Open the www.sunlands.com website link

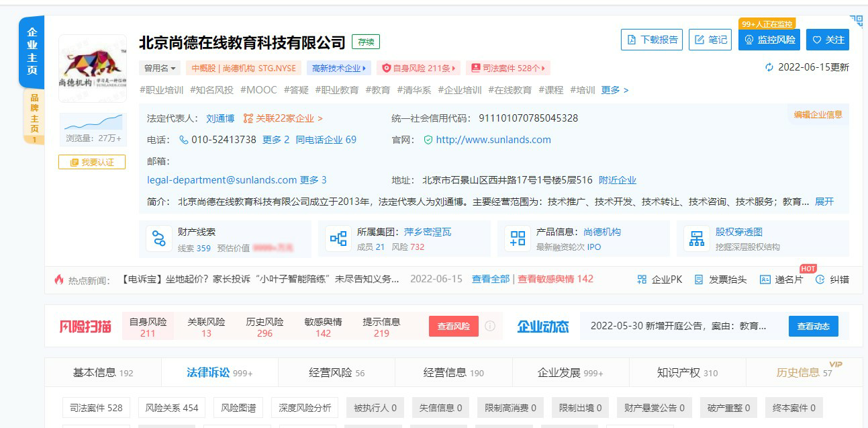493,140
